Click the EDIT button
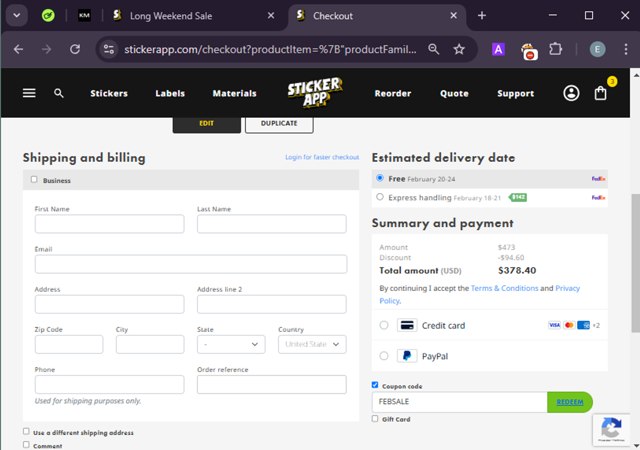Image resolution: width=640 pixels, height=450 pixels. 207,124
